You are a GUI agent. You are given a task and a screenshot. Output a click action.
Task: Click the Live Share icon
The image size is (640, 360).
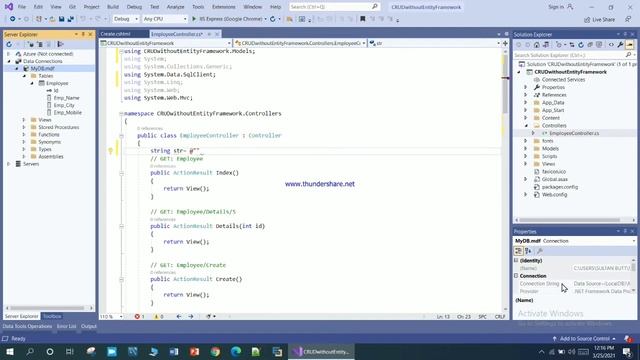tap(587, 19)
